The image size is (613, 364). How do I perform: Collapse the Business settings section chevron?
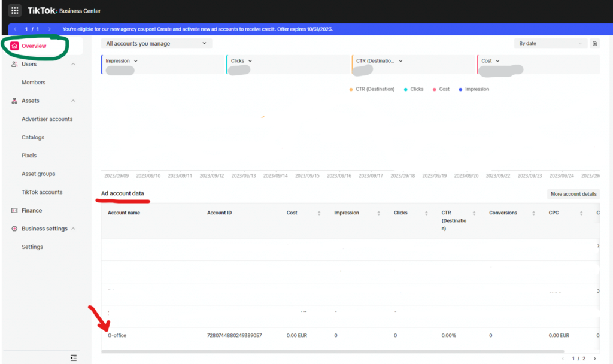point(73,229)
